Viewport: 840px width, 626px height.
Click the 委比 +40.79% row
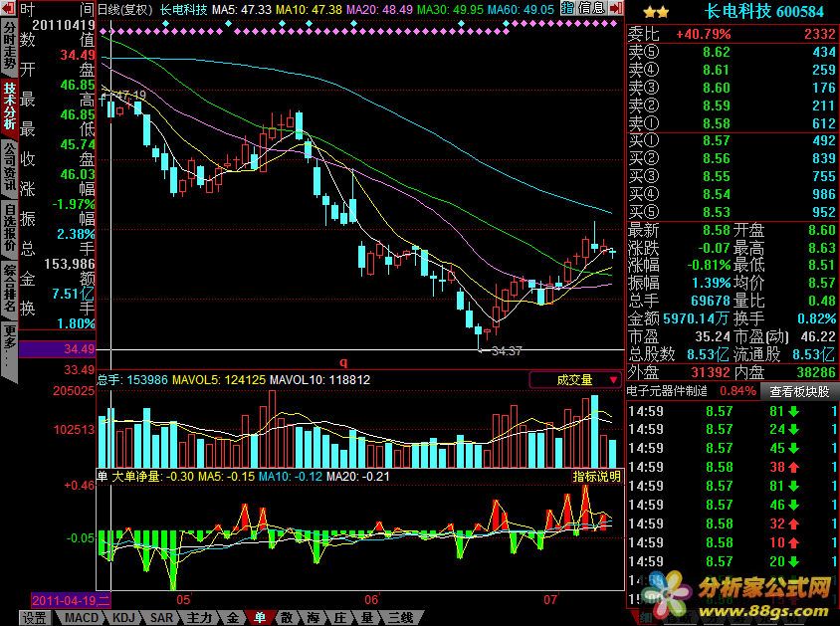[732, 34]
